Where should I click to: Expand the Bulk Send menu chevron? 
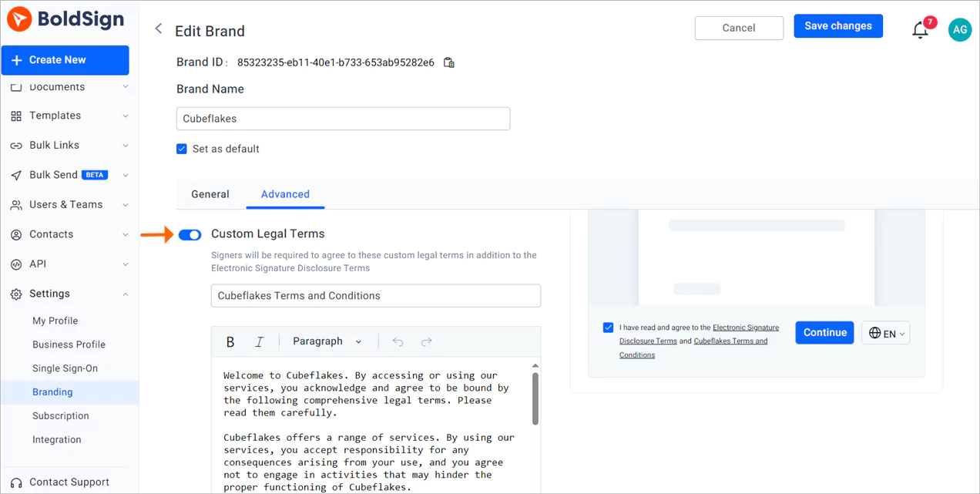point(126,175)
